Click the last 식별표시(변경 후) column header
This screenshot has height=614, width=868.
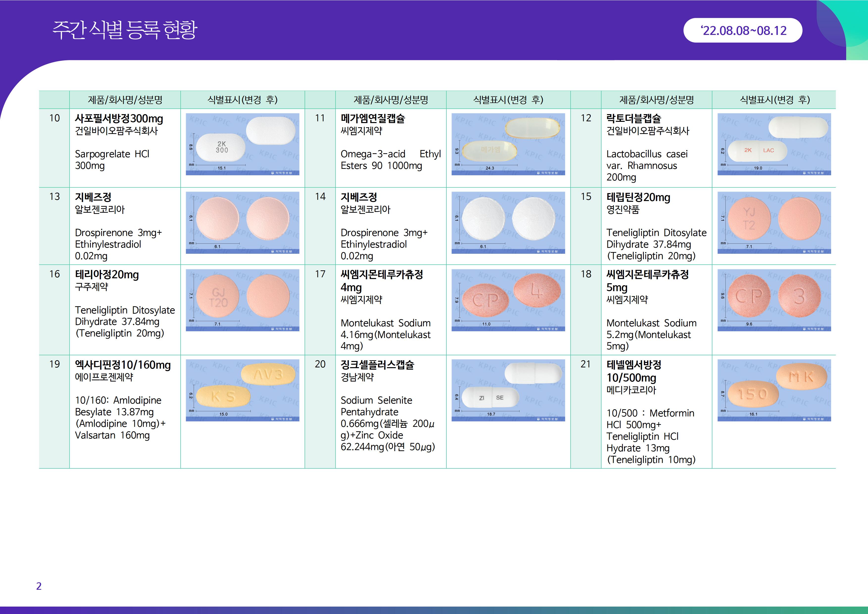[x=774, y=100]
